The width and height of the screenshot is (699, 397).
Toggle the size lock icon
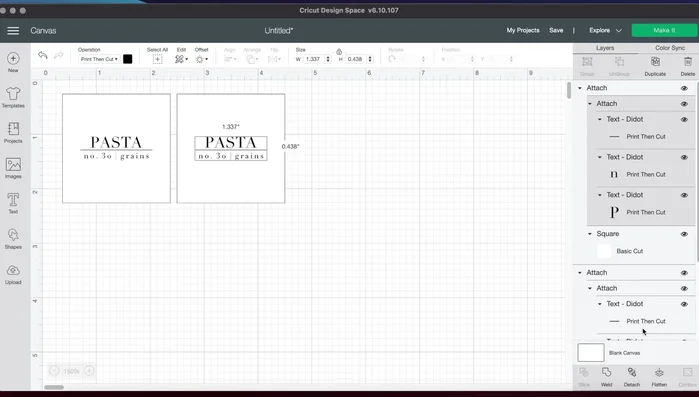[x=339, y=52]
